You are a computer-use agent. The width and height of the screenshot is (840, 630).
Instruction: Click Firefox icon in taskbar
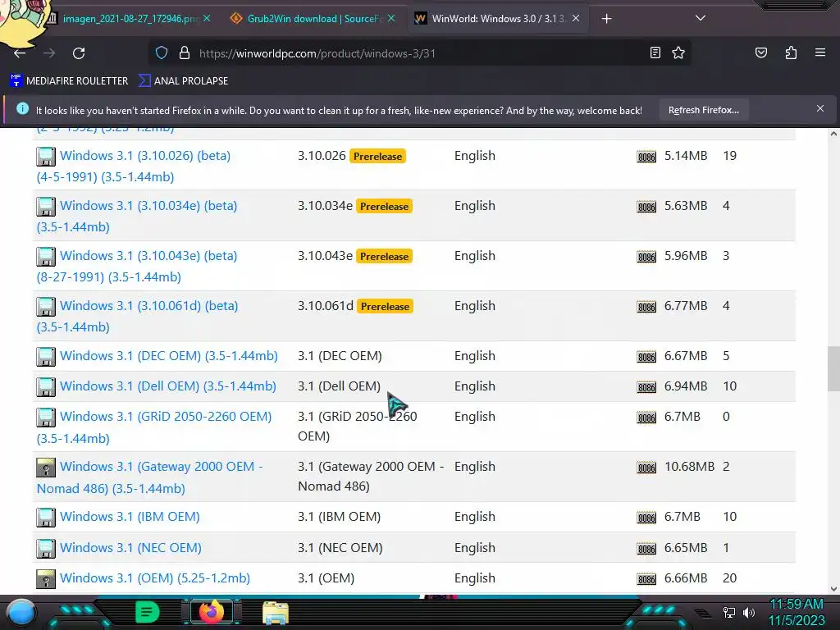point(211,612)
